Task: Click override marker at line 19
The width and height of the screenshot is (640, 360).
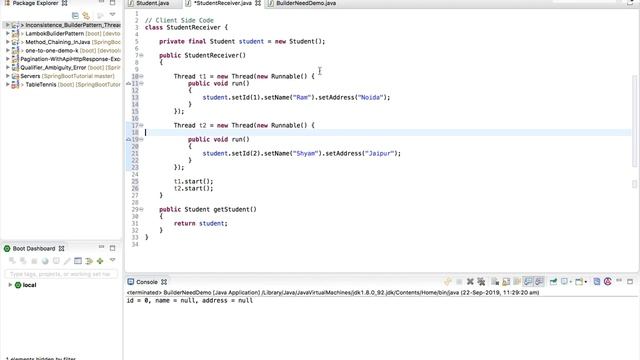Action: [x=129, y=139]
